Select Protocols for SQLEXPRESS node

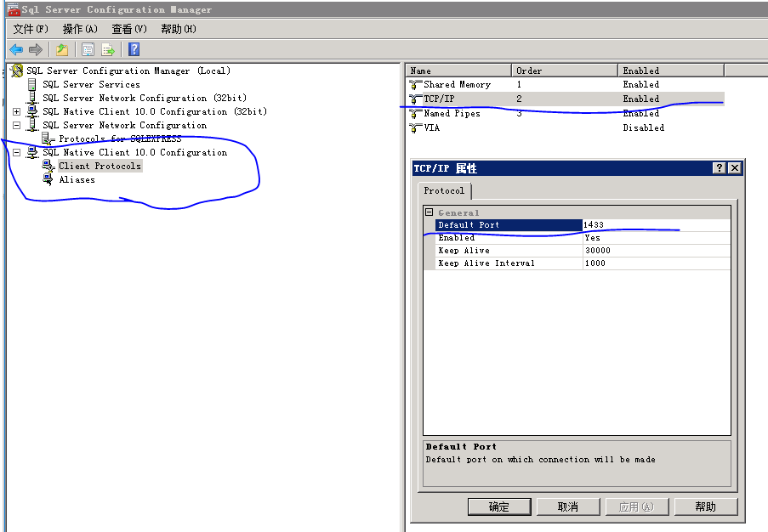pos(120,139)
